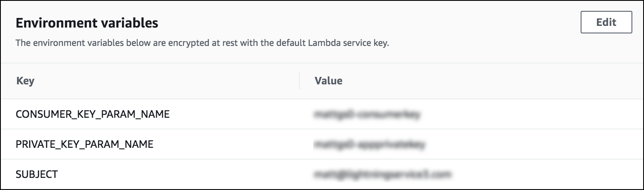Select the CONSUMER_KEY_PARAM_NAME key
This screenshot has width=644, height=190.
(x=93, y=114)
